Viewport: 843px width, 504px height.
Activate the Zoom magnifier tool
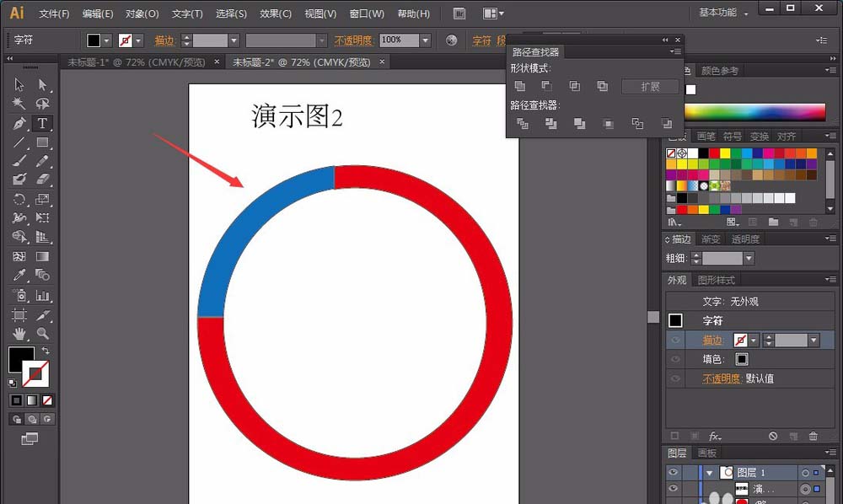pyautogui.click(x=42, y=334)
